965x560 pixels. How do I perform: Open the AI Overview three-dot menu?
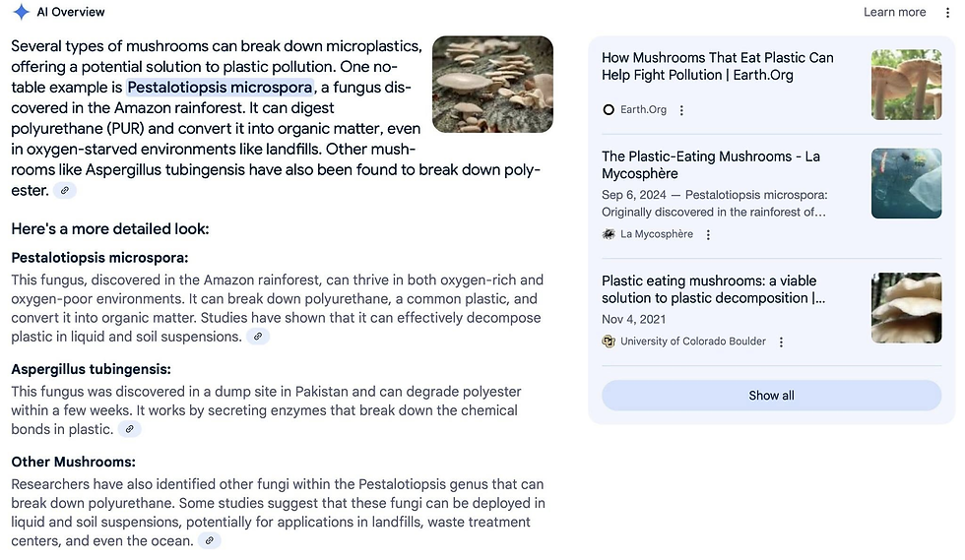(947, 12)
